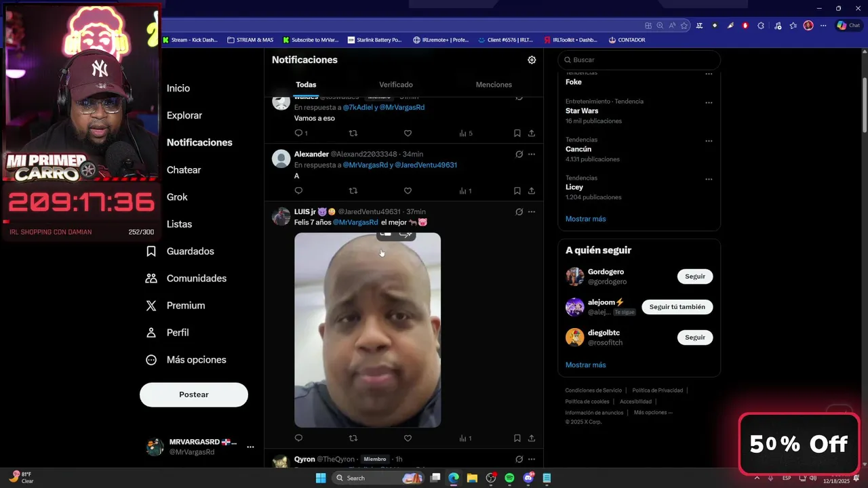Repost the LUIS jr post
Screen dimensions: 868x488
tap(353, 439)
